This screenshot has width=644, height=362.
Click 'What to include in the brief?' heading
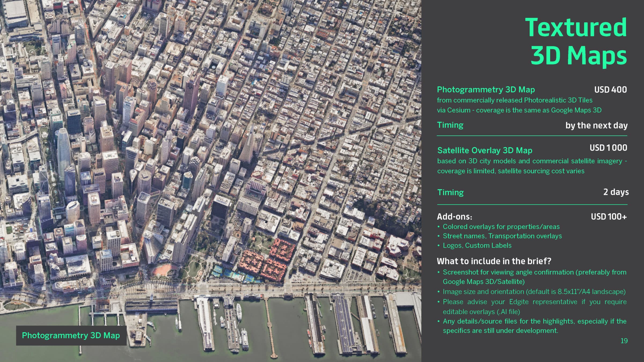(x=494, y=261)
